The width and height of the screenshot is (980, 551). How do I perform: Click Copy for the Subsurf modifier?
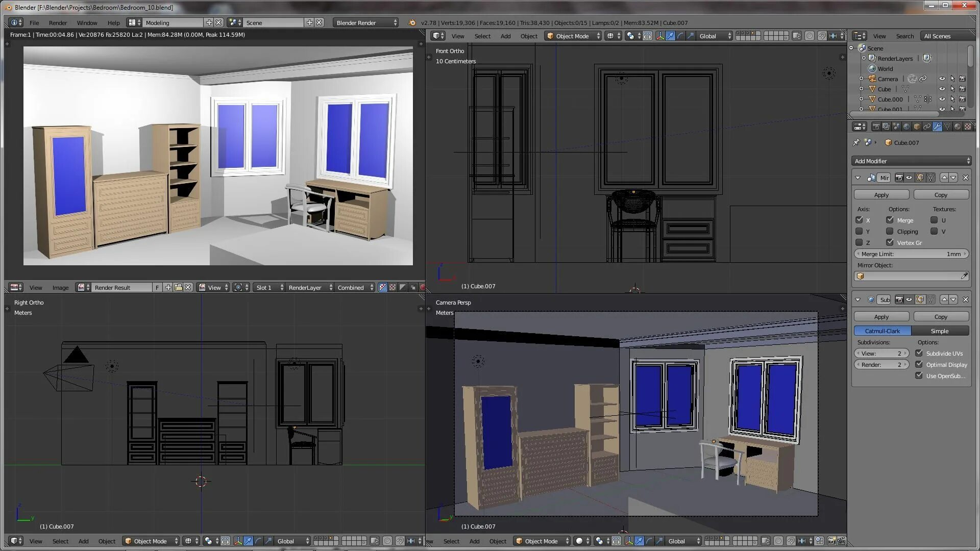point(941,316)
